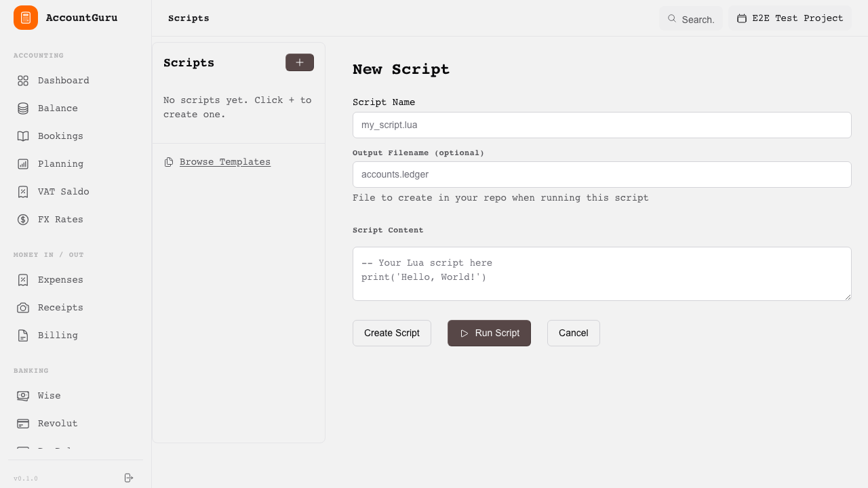The height and width of the screenshot is (488, 868).
Task: Select the Balance sidebar icon
Action: 58,108
